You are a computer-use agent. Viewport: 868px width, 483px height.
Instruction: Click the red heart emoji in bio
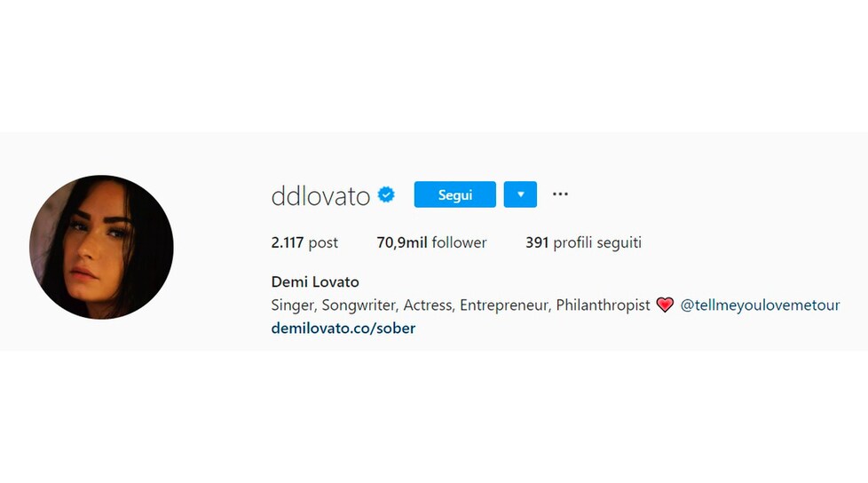[665, 305]
